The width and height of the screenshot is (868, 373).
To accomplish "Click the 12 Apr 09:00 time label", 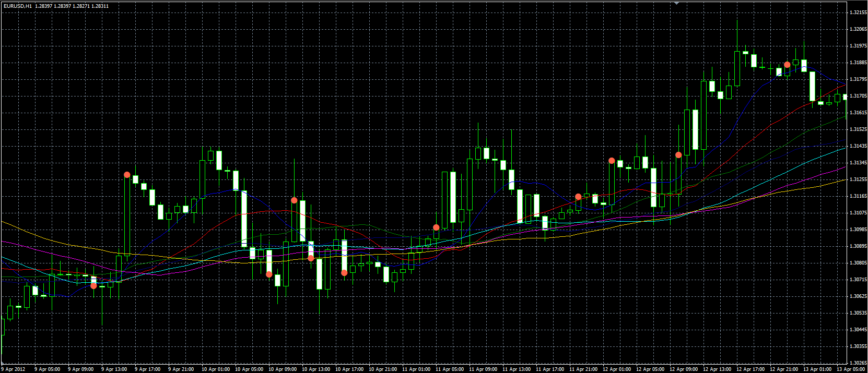I will [684, 369].
